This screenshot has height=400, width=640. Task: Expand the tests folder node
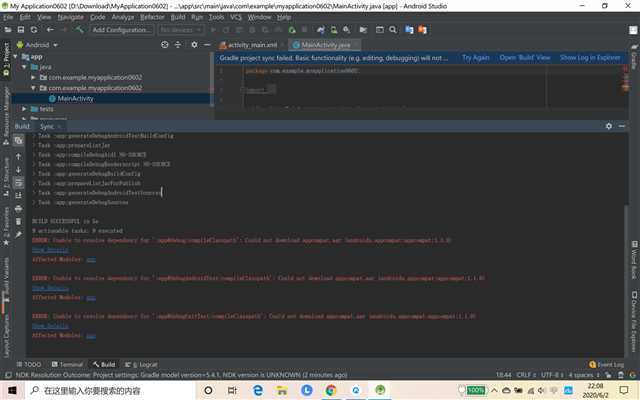pos(24,109)
